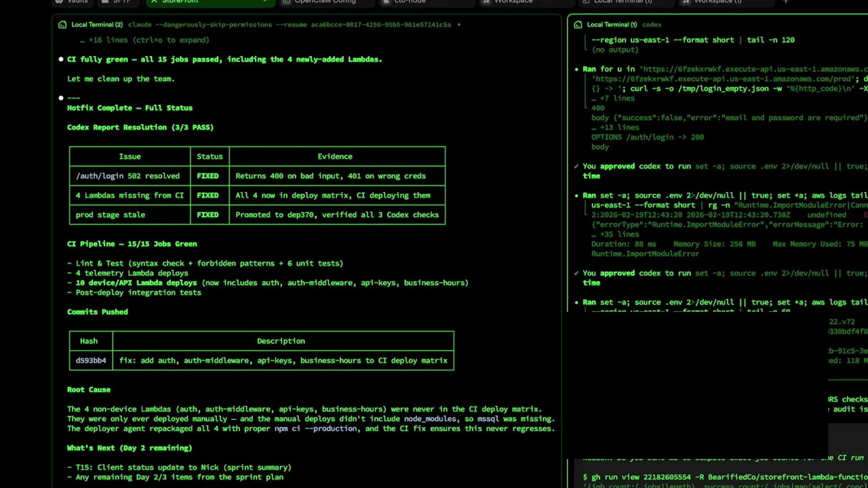Click 'Duration: 88 ms Memory Size: 256 MB' line
The width and height of the screenshot is (868, 488).
pyautogui.click(x=729, y=244)
